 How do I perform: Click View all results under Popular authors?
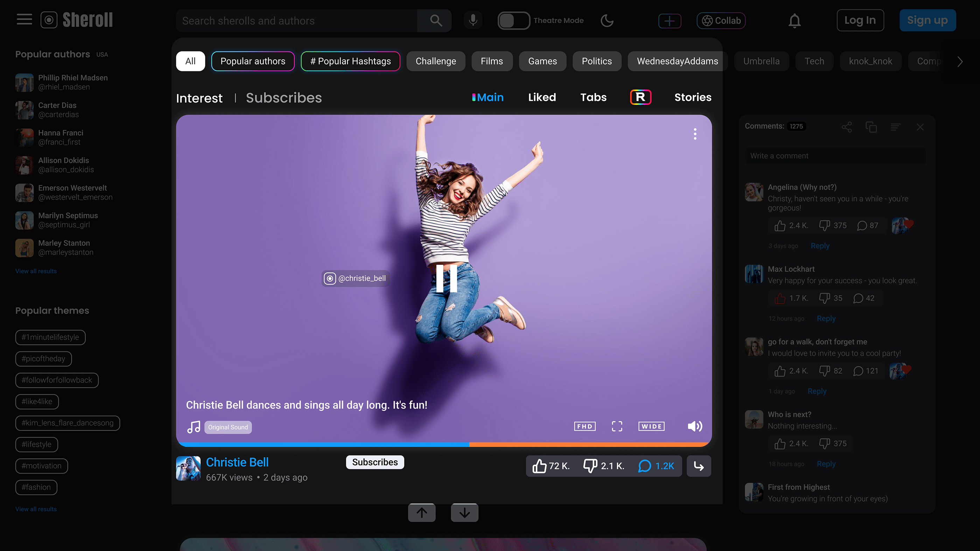[x=36, y=271]
